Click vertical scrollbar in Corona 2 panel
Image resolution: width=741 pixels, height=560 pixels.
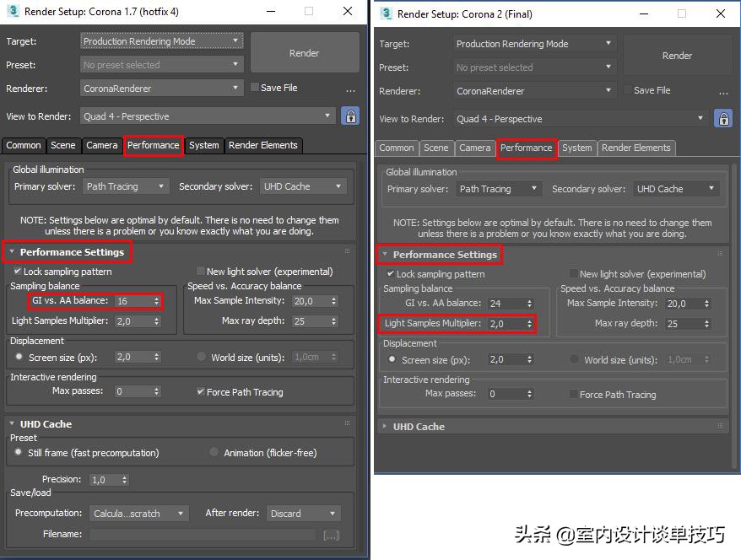click(734, 316)
